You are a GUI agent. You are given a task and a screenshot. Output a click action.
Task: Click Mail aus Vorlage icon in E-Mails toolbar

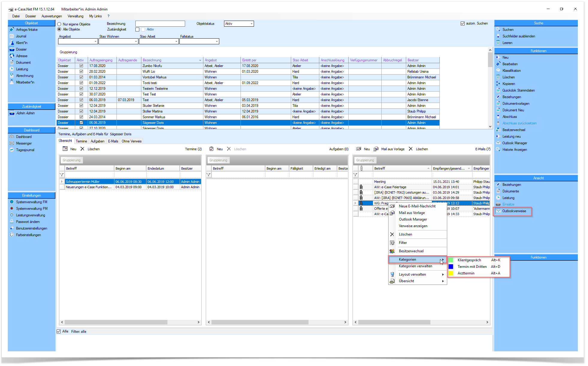[376, 149]
